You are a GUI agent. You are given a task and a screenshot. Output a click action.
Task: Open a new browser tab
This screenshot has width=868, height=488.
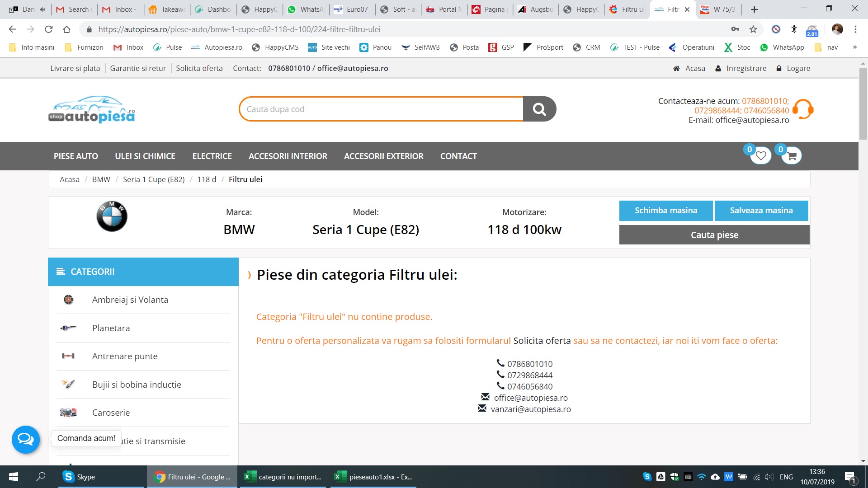coord(754,9)
